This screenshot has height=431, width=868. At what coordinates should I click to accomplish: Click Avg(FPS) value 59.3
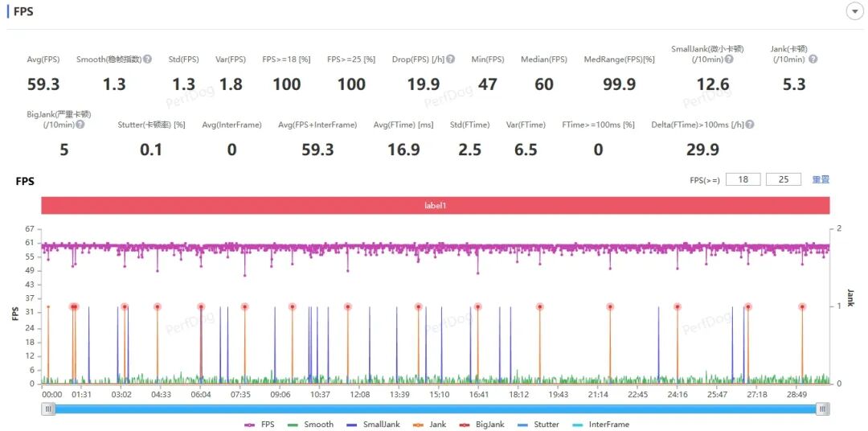(x=43, y=84)
